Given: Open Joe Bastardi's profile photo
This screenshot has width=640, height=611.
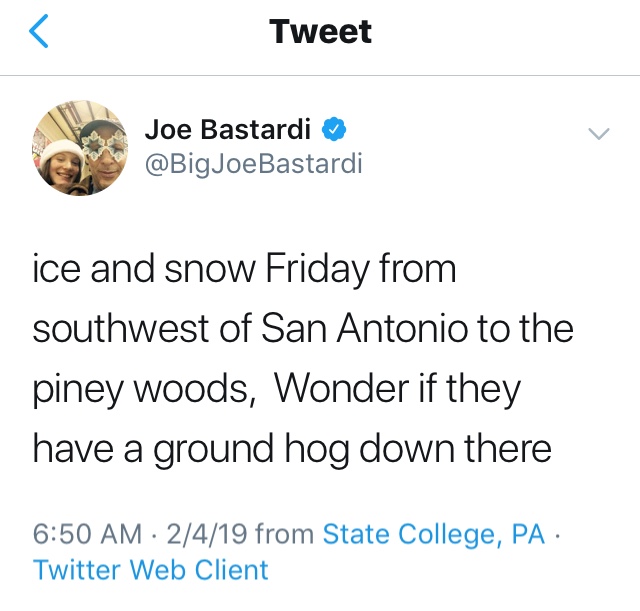Looking at the screenshot, I should (80, 148).
